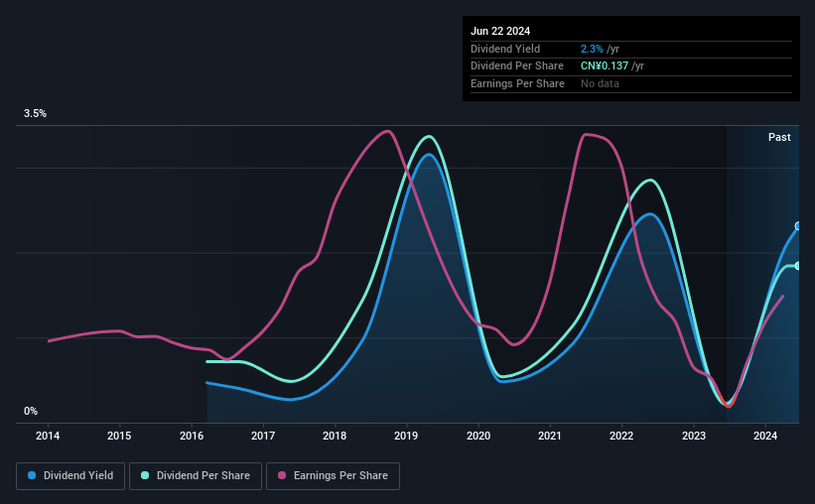Click the 2022 x-axis label
Screen dimensions: 815x504
[621, 436]
